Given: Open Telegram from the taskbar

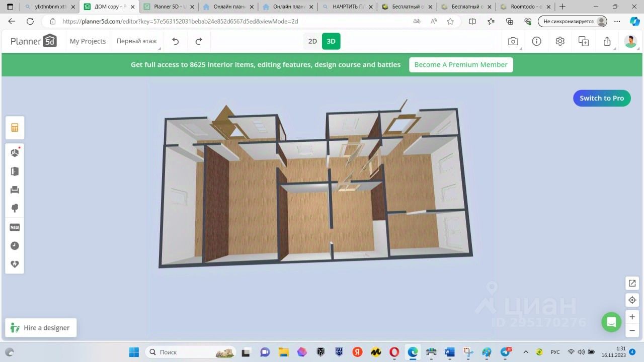Looking at the screenshot, I should (505, 352).
